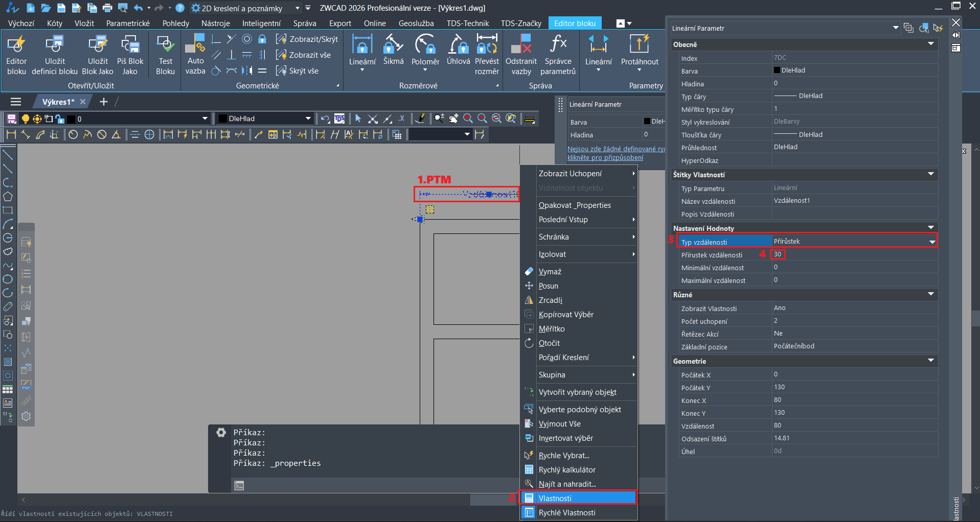Click Piš Blok Jako ribbon icon

(130, 55)
